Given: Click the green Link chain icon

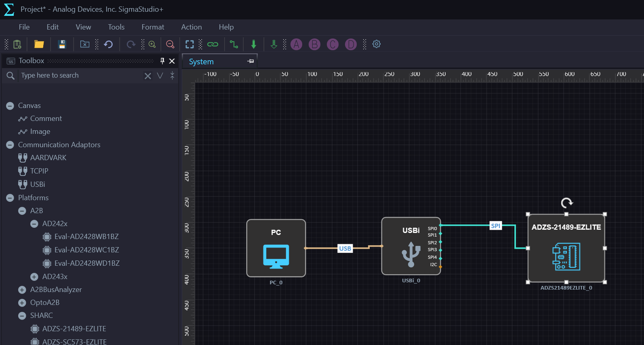Looking at the screenshot, I should click(213, 44).
